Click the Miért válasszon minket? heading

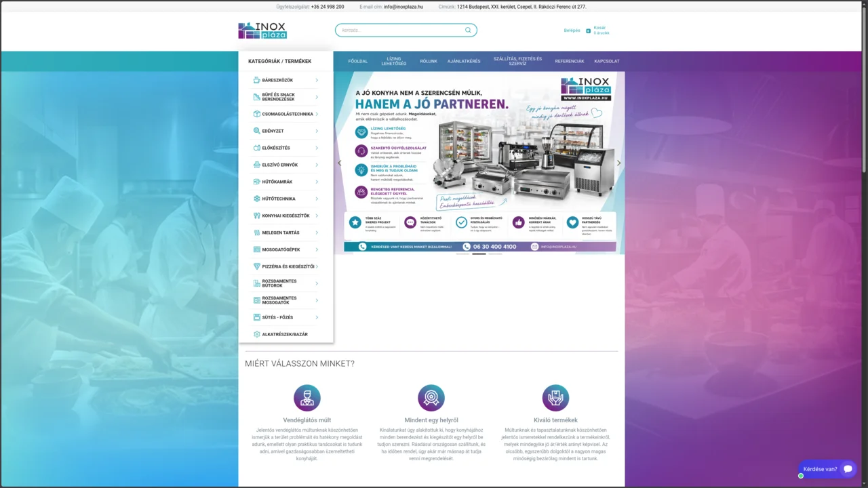pyautogui.click(x=300, y=364)
